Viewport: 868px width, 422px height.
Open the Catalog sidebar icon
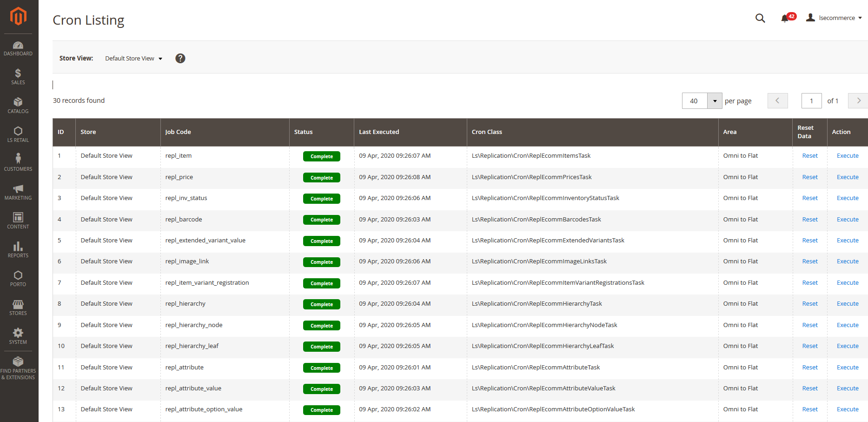coord(18,106)
